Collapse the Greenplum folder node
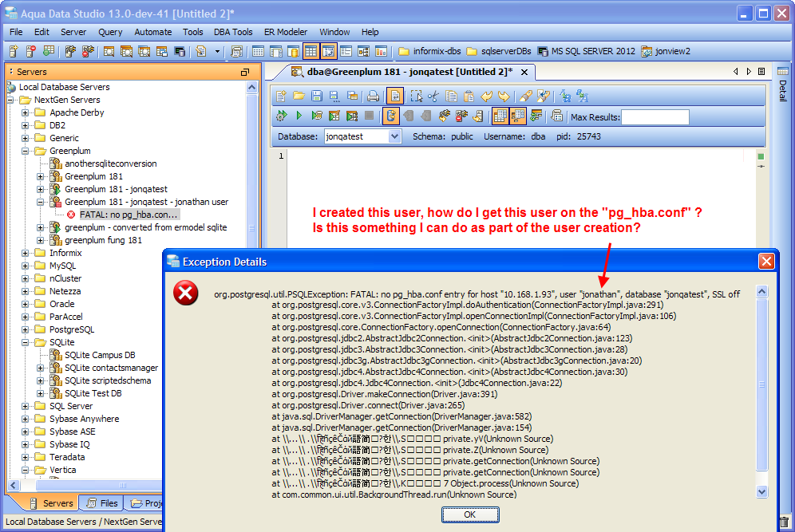The image size is (795, 532). [x=25, y=151]
